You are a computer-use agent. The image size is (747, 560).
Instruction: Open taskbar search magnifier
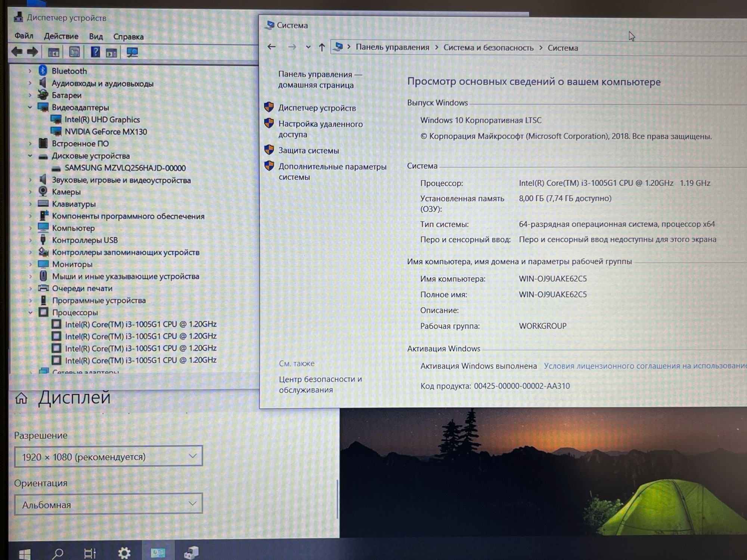coord(58,553)
